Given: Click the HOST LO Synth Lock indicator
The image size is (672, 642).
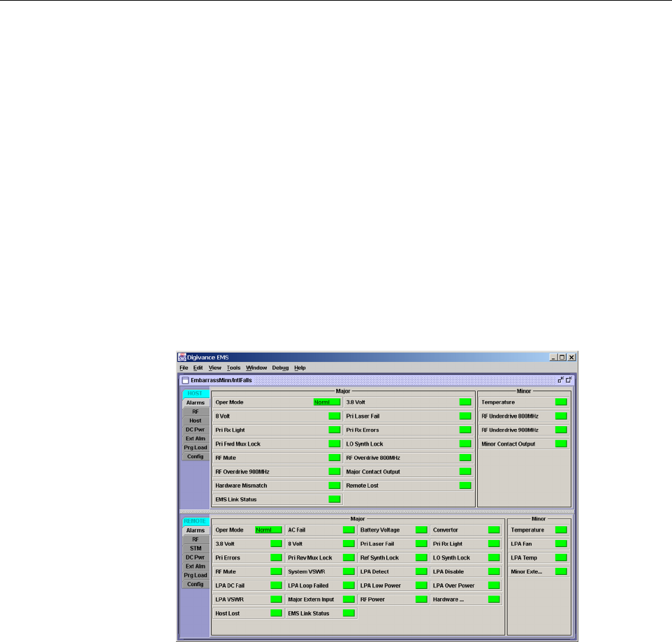Looking at the screenshot, I should [465, 444].
